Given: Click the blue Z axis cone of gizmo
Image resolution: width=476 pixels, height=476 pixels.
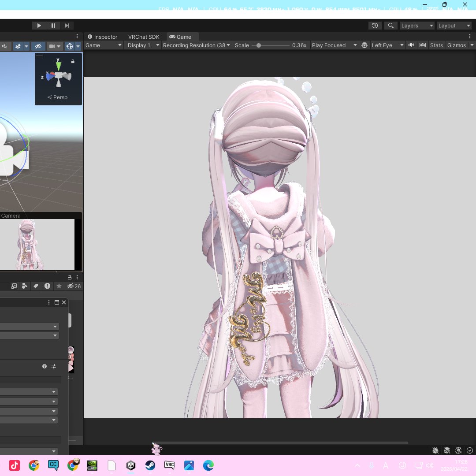Looking at the screenshot, I should pos(49,76).
